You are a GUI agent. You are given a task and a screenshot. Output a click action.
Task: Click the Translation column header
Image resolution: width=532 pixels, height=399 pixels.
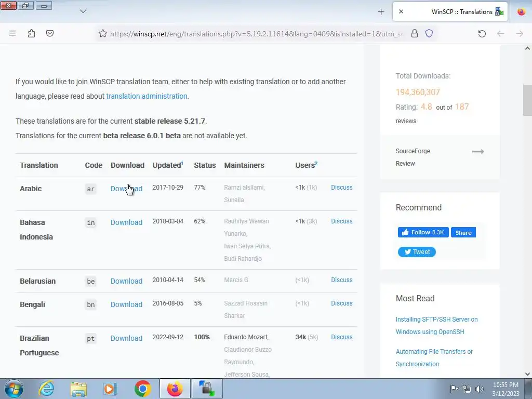coord(38,165)
